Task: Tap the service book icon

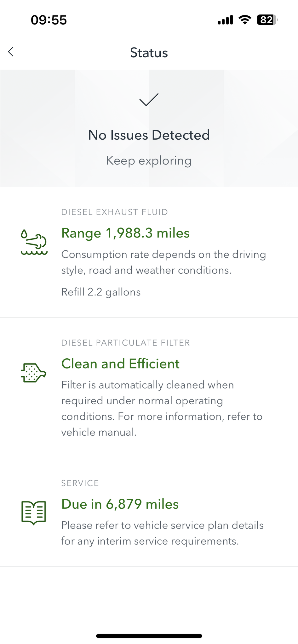Action: tap(34, 513)
